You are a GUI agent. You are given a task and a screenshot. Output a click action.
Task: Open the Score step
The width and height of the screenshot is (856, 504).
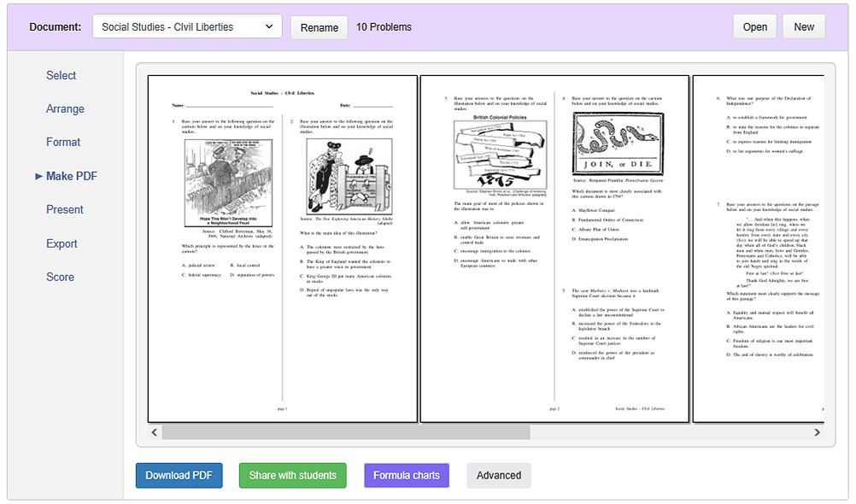(60, 277)
